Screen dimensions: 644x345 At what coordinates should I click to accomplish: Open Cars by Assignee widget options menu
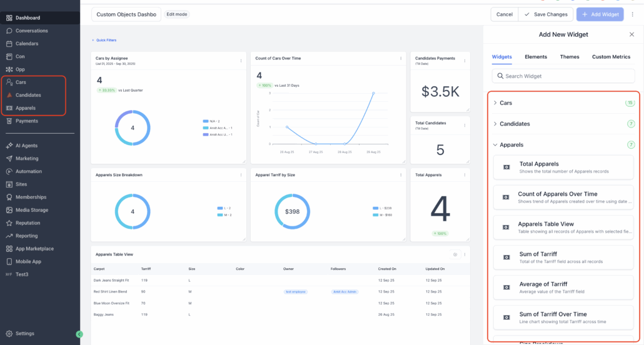241,61
